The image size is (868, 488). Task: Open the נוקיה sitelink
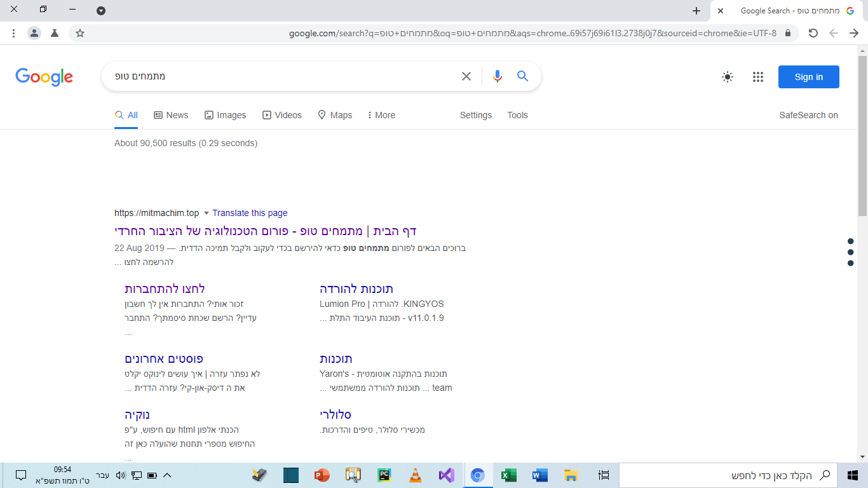tap(137, 415)
